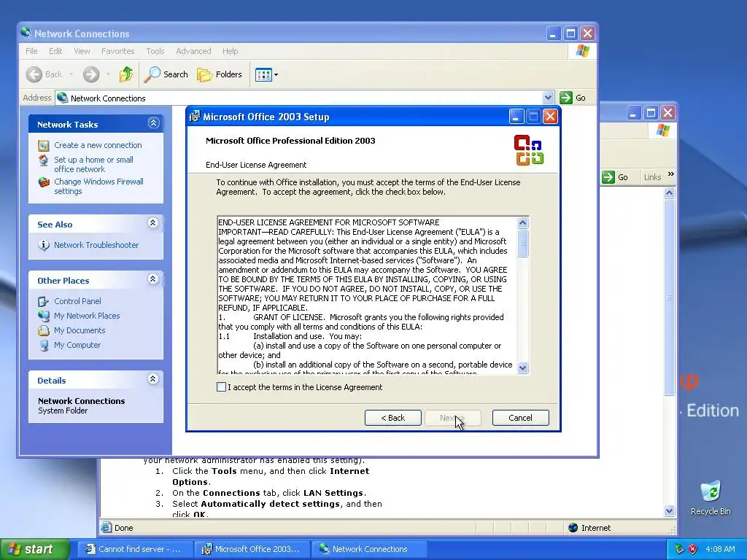Click the Office logo in Setup dialog
Image resolution: width=747 pixels, height=560 pixels.
528,150
